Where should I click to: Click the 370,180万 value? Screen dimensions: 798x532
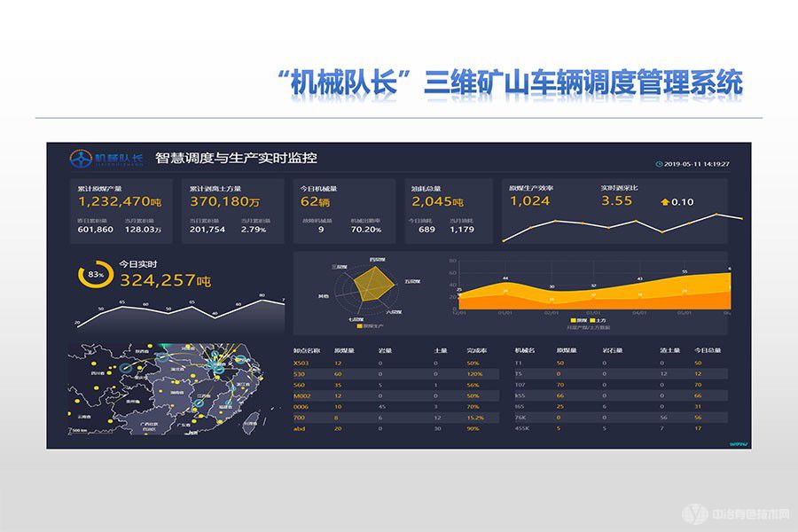point(224,201)
